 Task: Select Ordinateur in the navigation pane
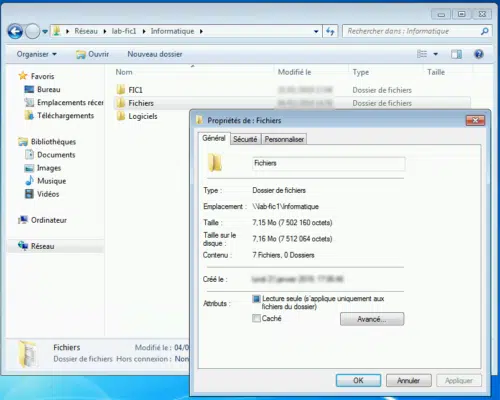click(49, 220)
